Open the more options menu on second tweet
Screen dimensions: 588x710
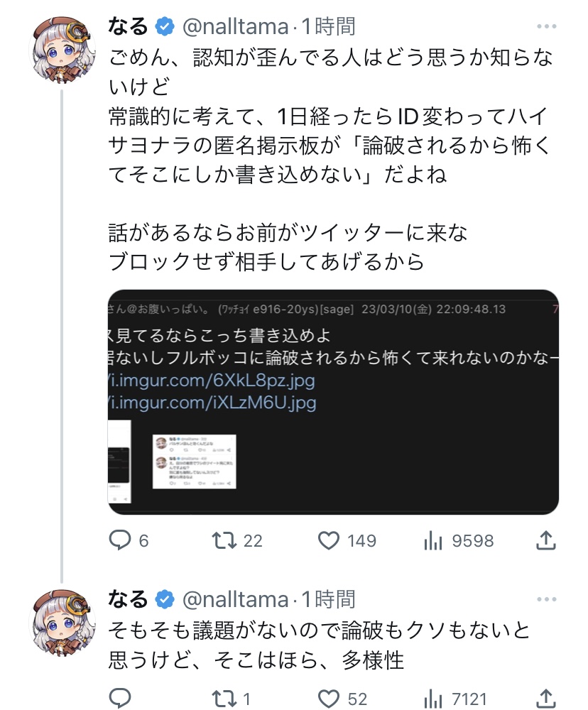pos(546,599)
